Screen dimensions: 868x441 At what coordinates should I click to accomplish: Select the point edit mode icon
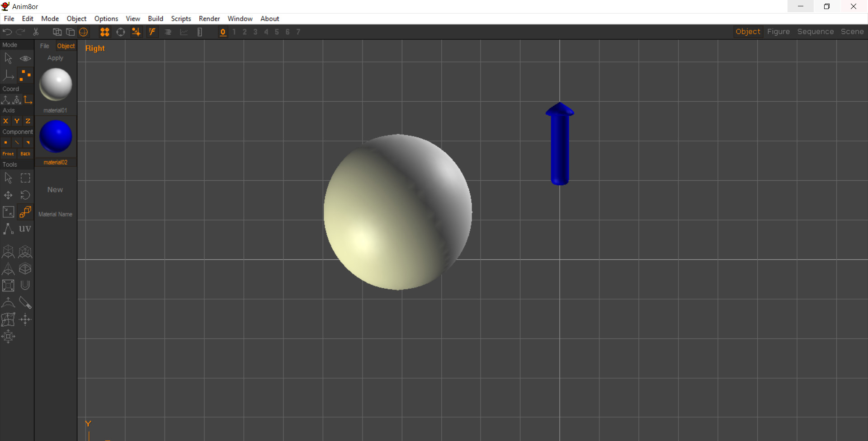25,75
